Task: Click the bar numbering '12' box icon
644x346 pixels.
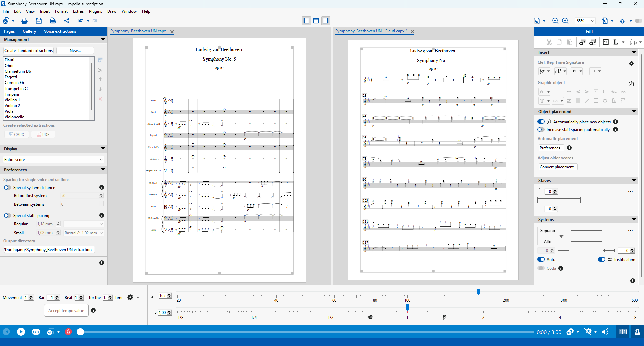Action: (x=606, y=42)
